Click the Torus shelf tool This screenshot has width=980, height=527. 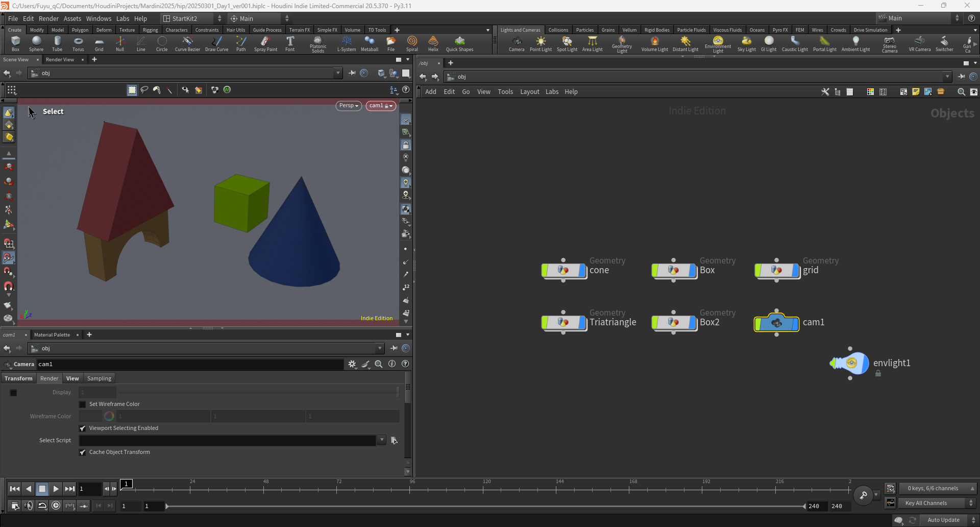tap(78, 44)
